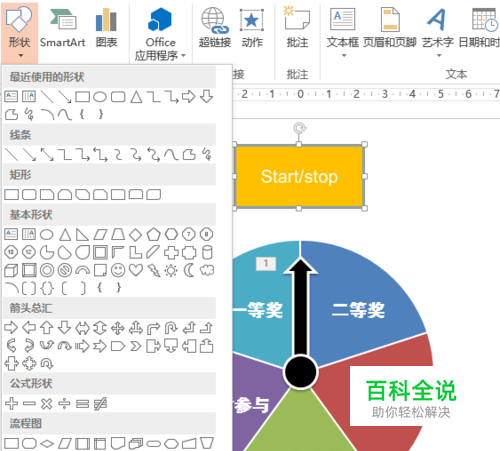Viewport: 500px width, 451px height.
Task: Select the multiply sign in 公式形状
Action: pos(47,404)
